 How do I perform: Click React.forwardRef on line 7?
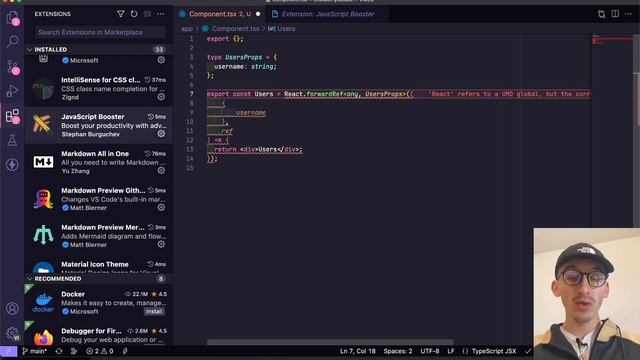[x=313, y=94]
